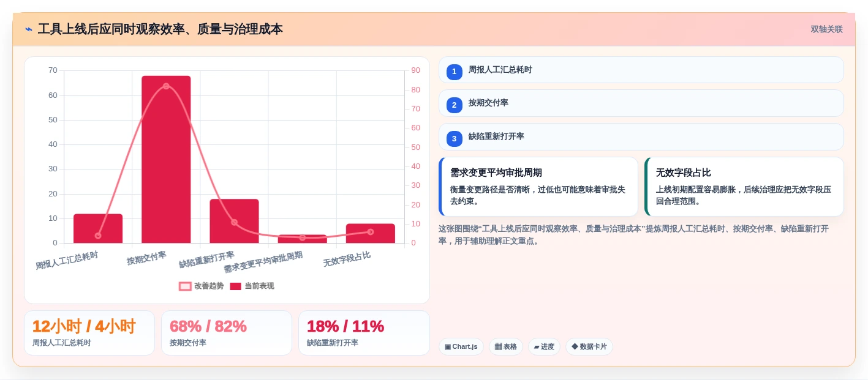Click the tallest bar for 按期交付率

pyautogui.click(x=166, y=160)
